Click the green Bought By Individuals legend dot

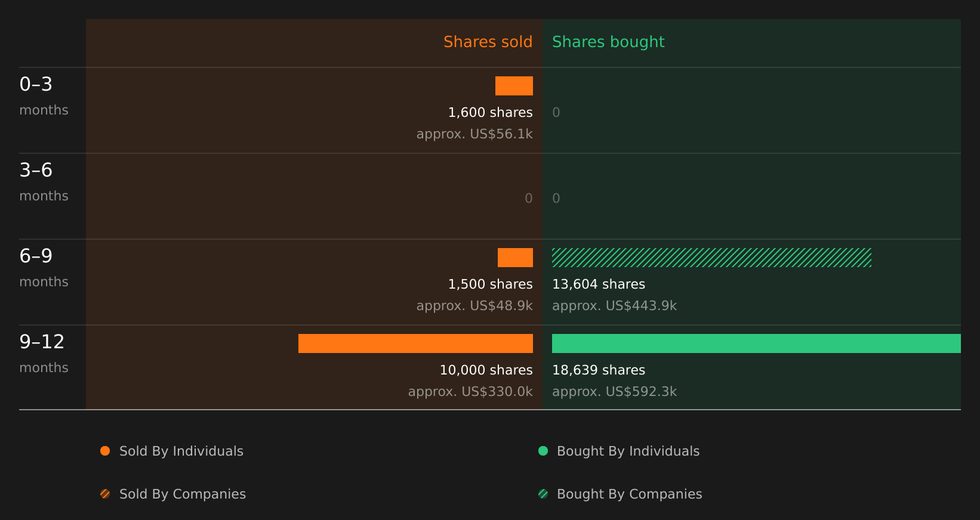[543, 451]
